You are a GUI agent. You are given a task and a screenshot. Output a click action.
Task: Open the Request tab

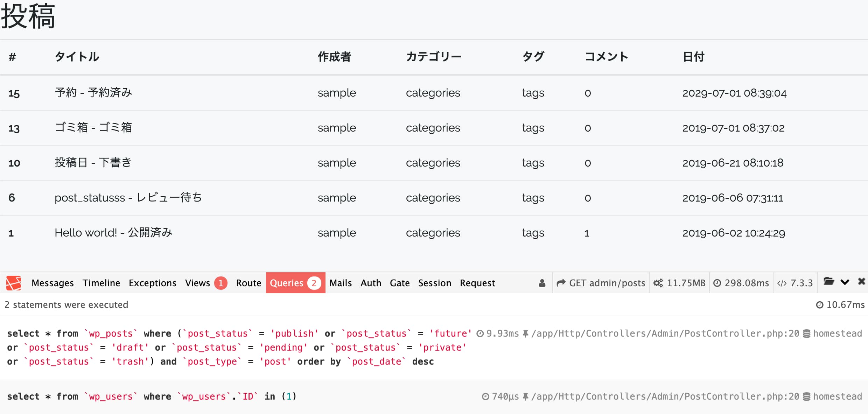point(477,283)
